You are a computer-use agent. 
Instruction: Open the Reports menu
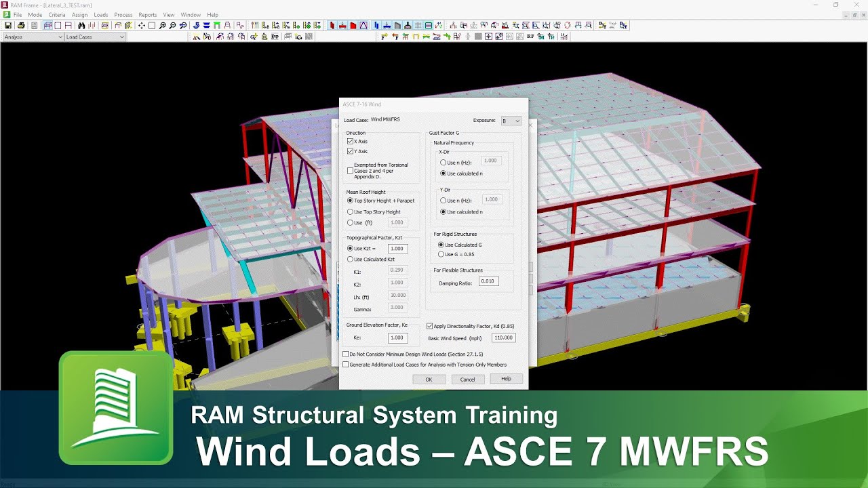[148, 15]
